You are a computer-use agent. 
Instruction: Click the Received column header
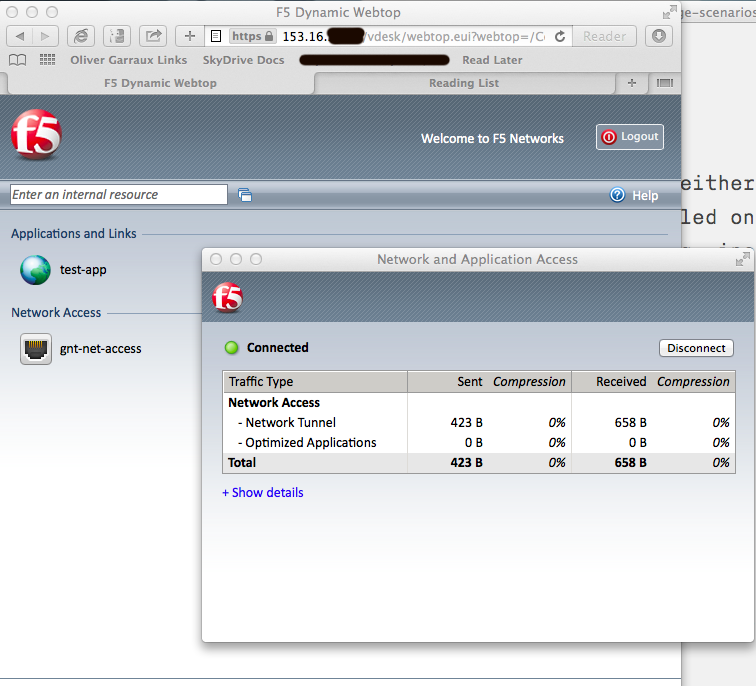(x=621, y=381)
